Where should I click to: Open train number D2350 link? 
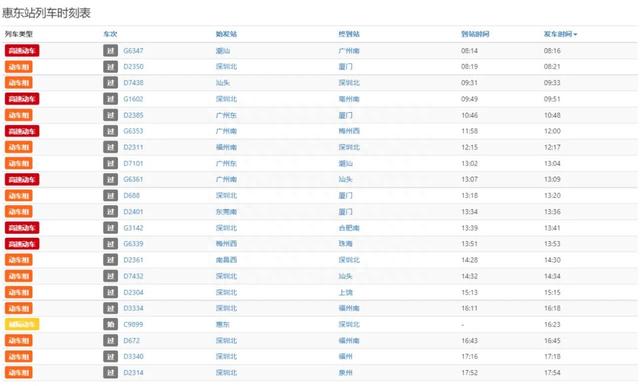pyautogui.click(x=133, y=67)
